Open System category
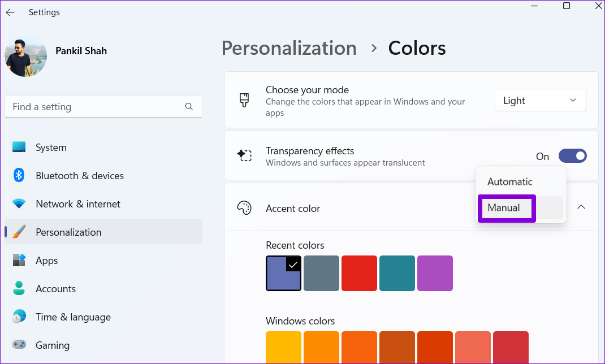The width and height of the screenshot is (605, 364). (103, 148)
